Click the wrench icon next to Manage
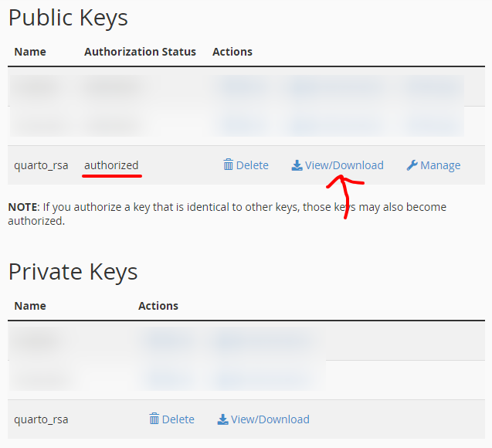Screen dimensions: 492x448 [x=412, y=165]
